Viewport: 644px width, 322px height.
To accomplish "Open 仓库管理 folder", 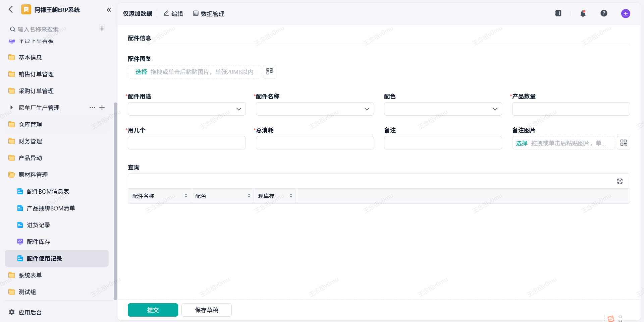I will pyautogui.click(x=57, y=124).
